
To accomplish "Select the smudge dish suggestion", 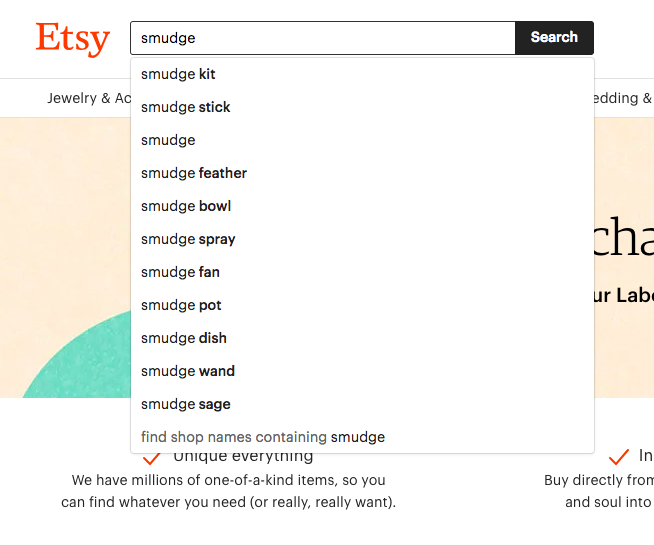I will (x=184, y=338).
